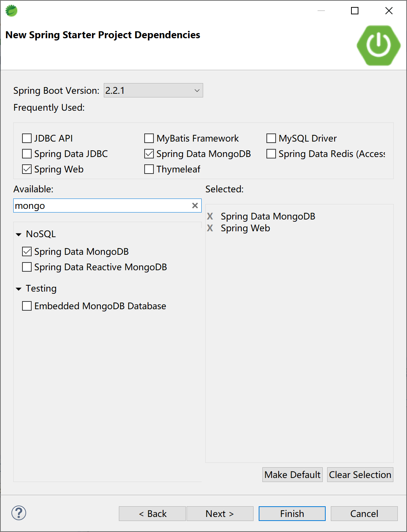Check the JDBC API checkbox
Screen dimensions: 407x532
tap(27, 138)
